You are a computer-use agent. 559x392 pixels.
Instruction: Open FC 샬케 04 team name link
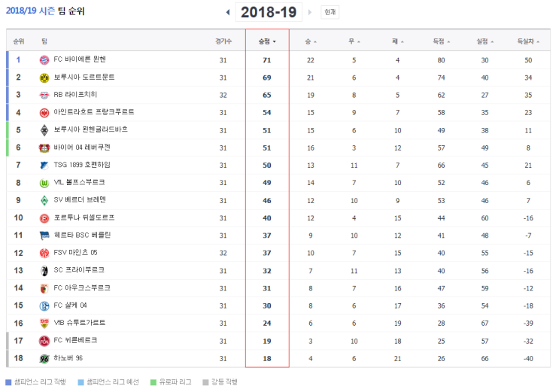point(70,305)
